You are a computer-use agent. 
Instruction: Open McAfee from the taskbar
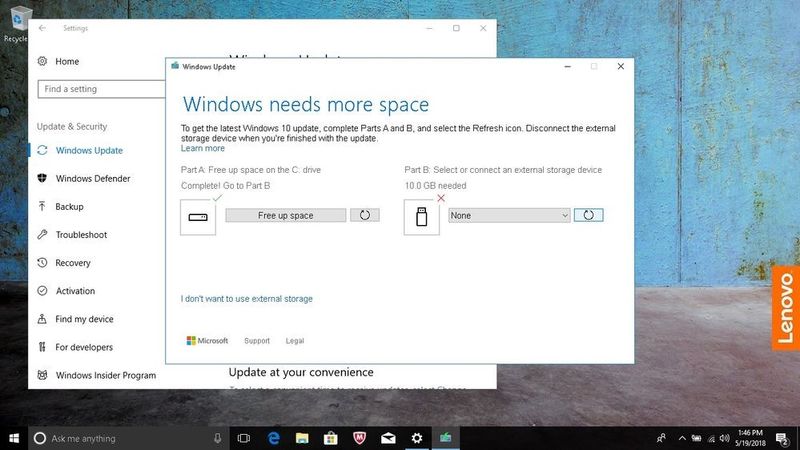point(359,438)
